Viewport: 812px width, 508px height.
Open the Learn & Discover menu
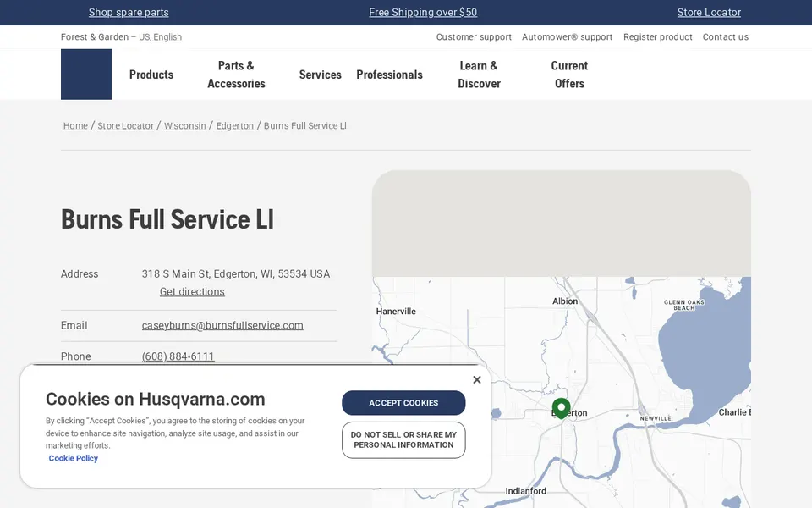[x=479, y=75]
